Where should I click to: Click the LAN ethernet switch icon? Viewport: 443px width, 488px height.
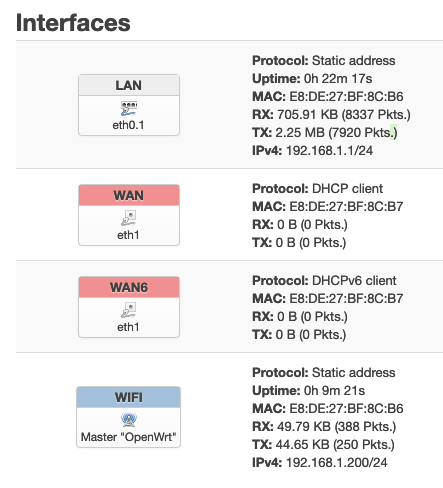pyautogui.click(x=129, y=109)
